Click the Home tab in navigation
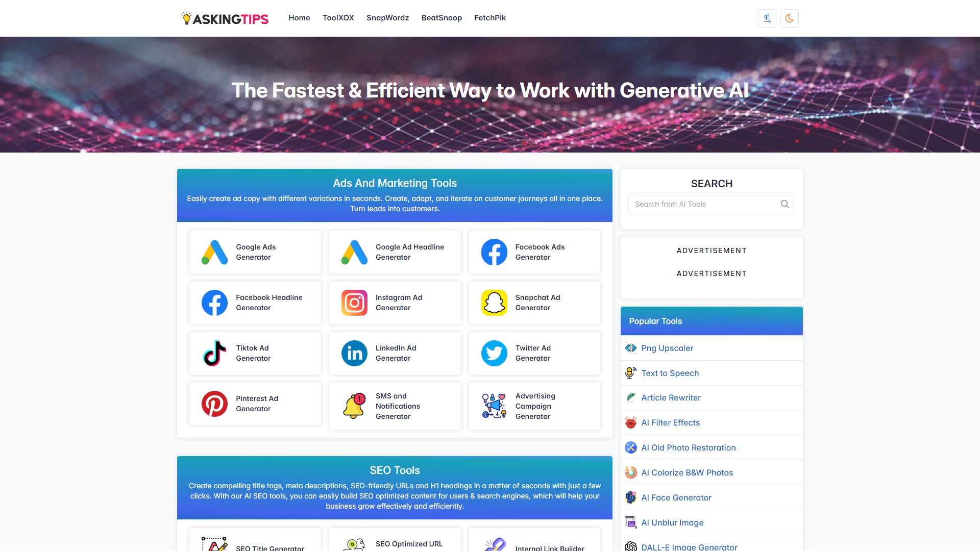 298,17
